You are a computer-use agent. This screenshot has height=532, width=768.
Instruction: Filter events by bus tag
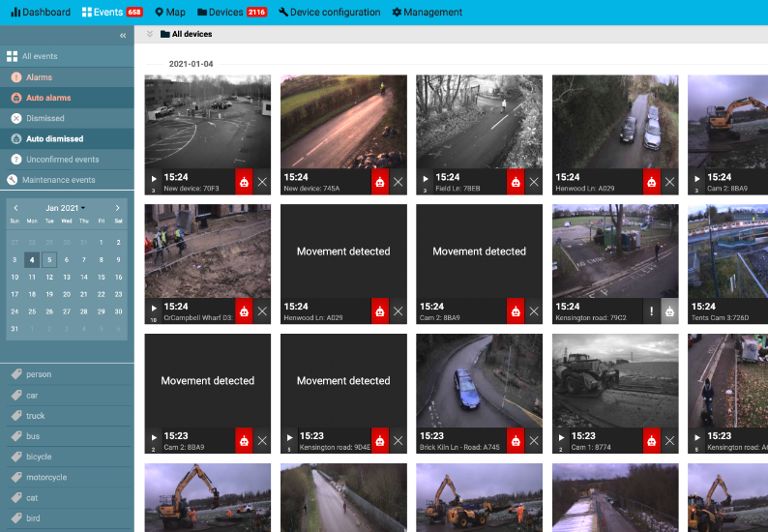click(x=67, y=436)
